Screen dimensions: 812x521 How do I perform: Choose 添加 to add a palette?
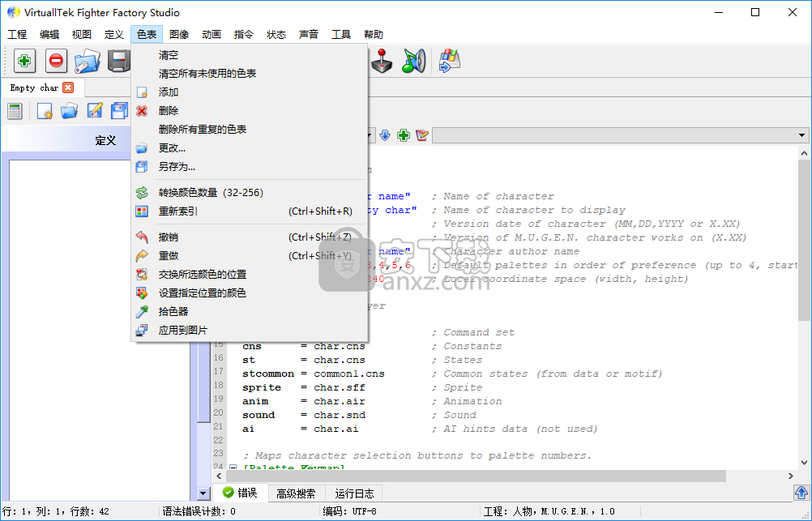coord(249,92)
